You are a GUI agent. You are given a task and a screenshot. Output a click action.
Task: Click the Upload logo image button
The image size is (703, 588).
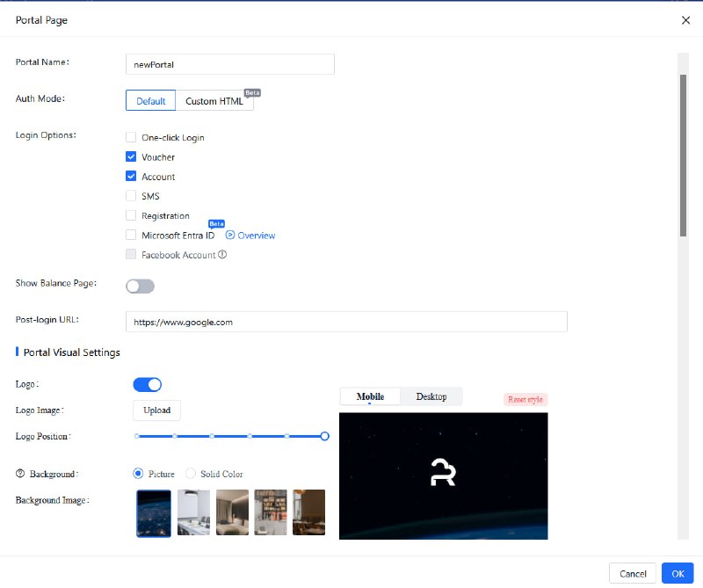[x=157, y=410]
